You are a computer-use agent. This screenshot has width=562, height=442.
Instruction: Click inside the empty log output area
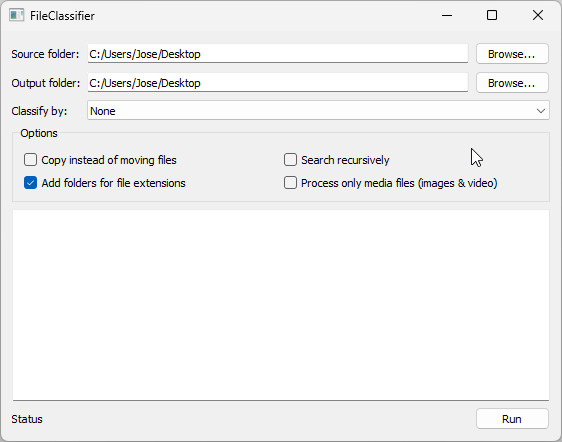click(x=281, y=305)
